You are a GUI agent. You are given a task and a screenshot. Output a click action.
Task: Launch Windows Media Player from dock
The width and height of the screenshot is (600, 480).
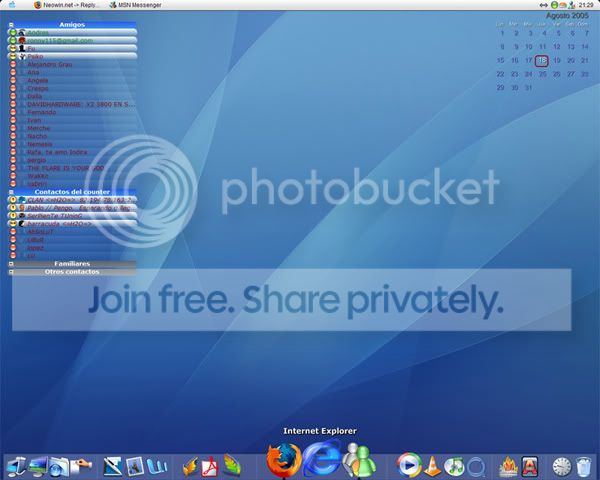click(x=409, y=465)
